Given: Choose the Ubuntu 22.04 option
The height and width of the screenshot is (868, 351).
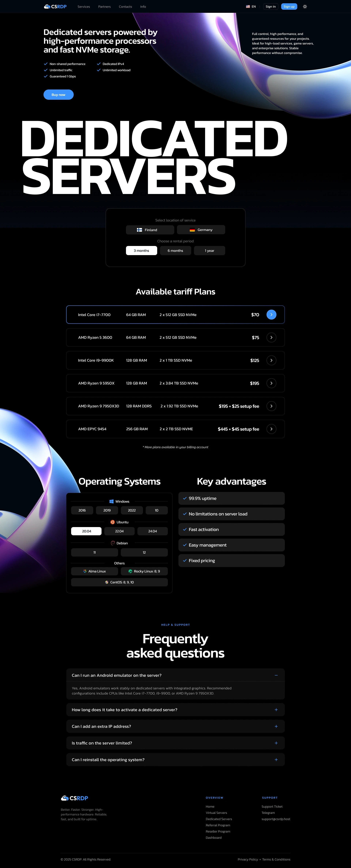Looking at the screenshot, I should (x=119, y=531).
